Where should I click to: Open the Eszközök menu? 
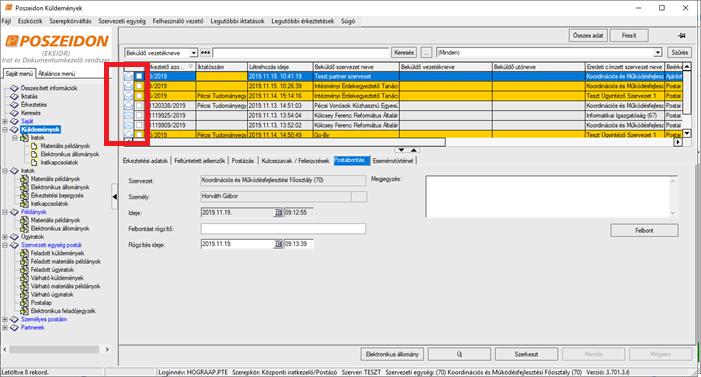30,21
